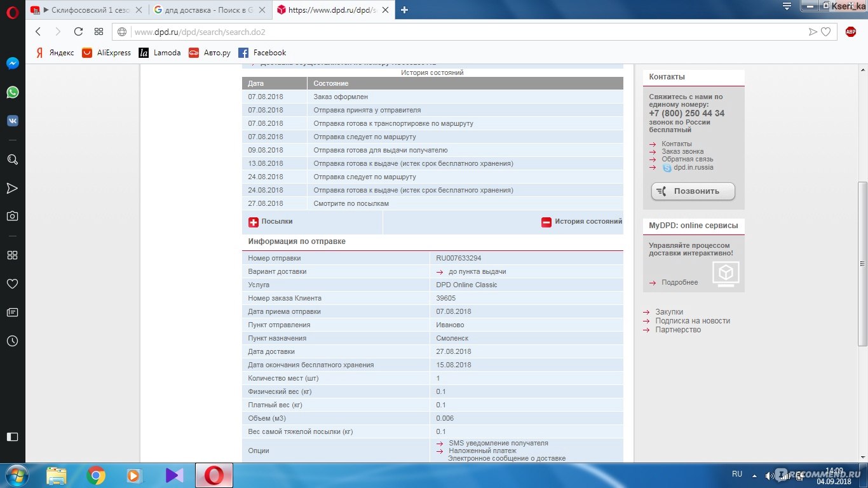Image resolution: width=868 pixels, height=488 pixels.
Task: Open personal news icon in sidebar
Action: [x=12, y=312]
